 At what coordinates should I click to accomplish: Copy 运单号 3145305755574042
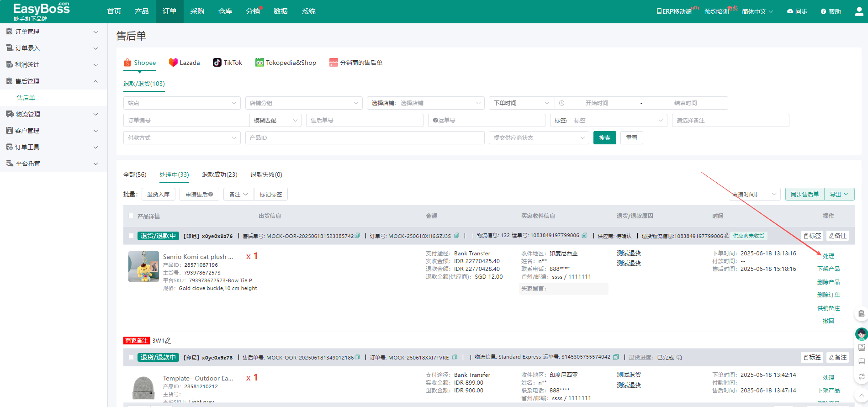pyautogui.click(x=616, y=357)
